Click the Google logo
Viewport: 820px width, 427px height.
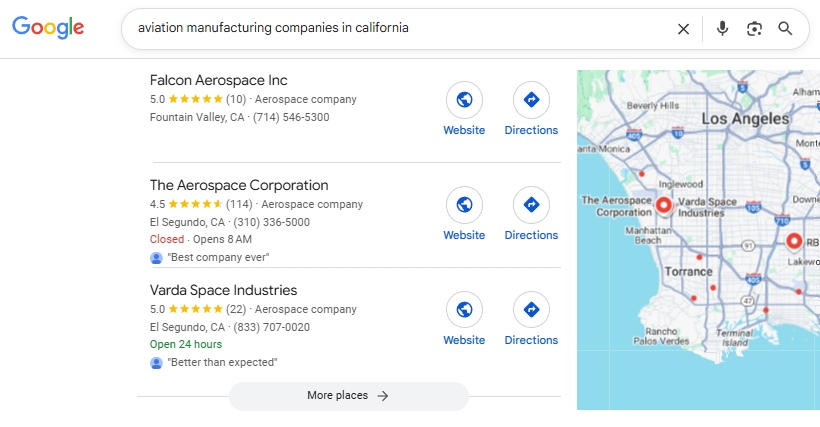pyautogui.click(x=48, y=28)
